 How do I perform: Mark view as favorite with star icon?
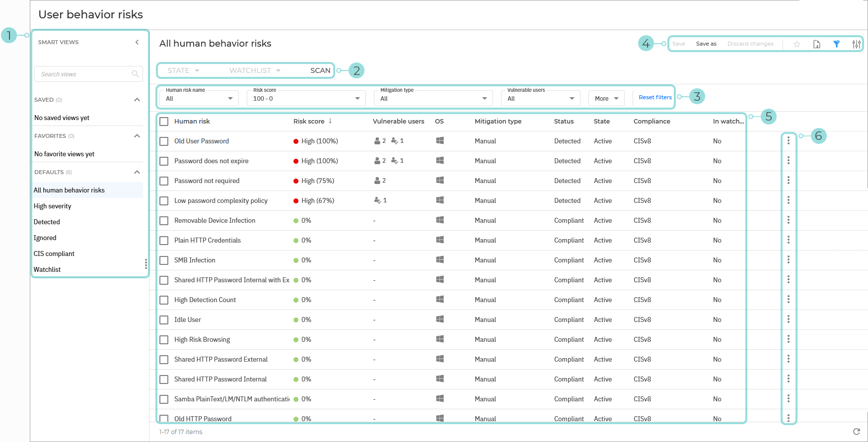coord(797,44)
